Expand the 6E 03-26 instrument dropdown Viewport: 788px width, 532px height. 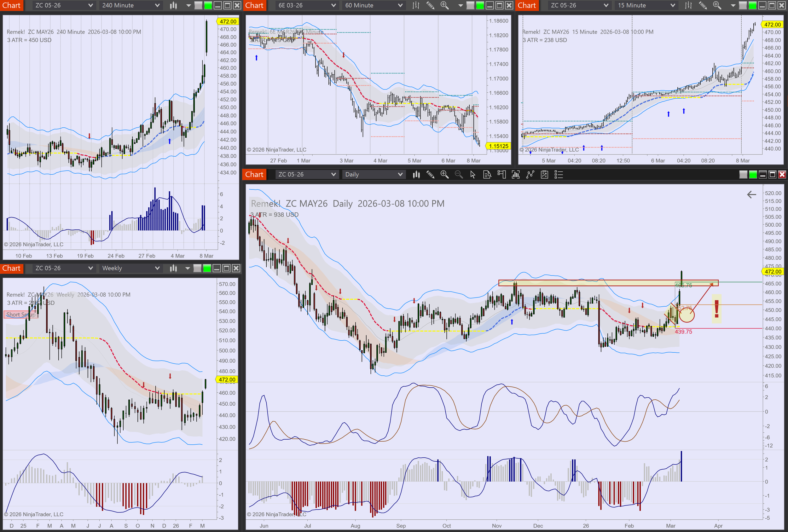[x=307, y=5]
